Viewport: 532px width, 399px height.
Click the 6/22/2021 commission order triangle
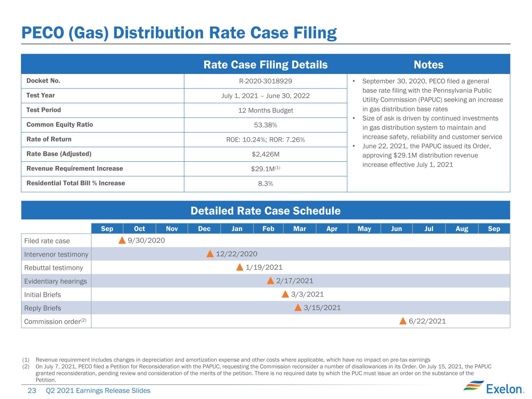[x=403, y=321]
